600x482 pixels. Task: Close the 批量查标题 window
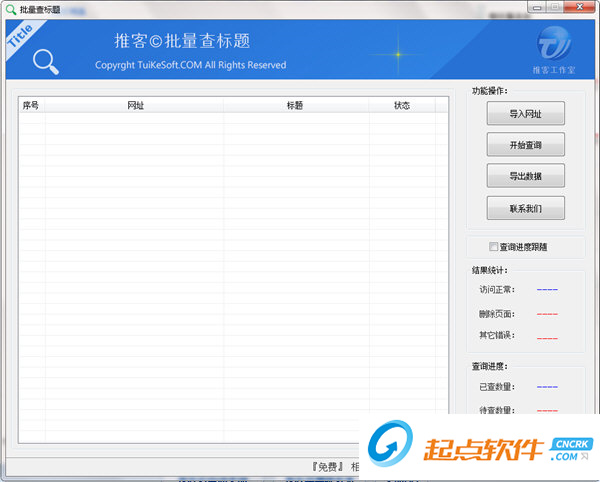tap(580, 7)
